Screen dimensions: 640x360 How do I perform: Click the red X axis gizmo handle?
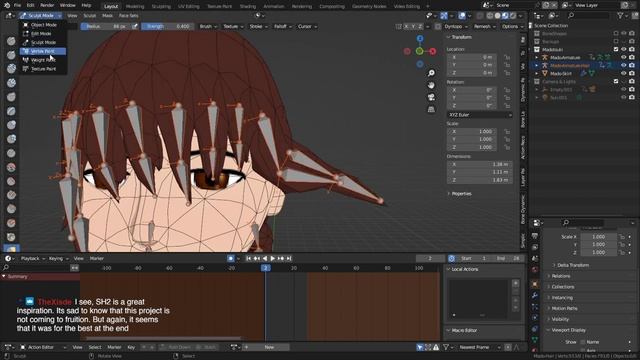pos(433,51)
